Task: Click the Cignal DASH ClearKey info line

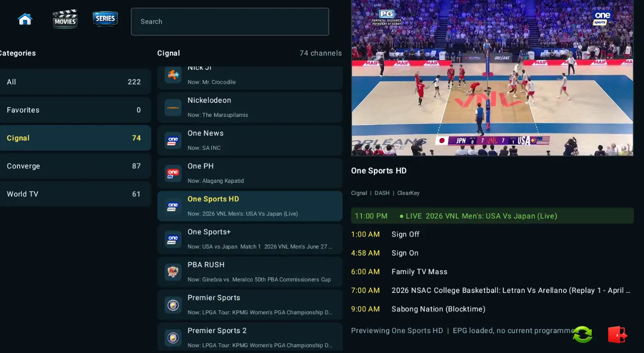Action: click(x=385, y=193)
